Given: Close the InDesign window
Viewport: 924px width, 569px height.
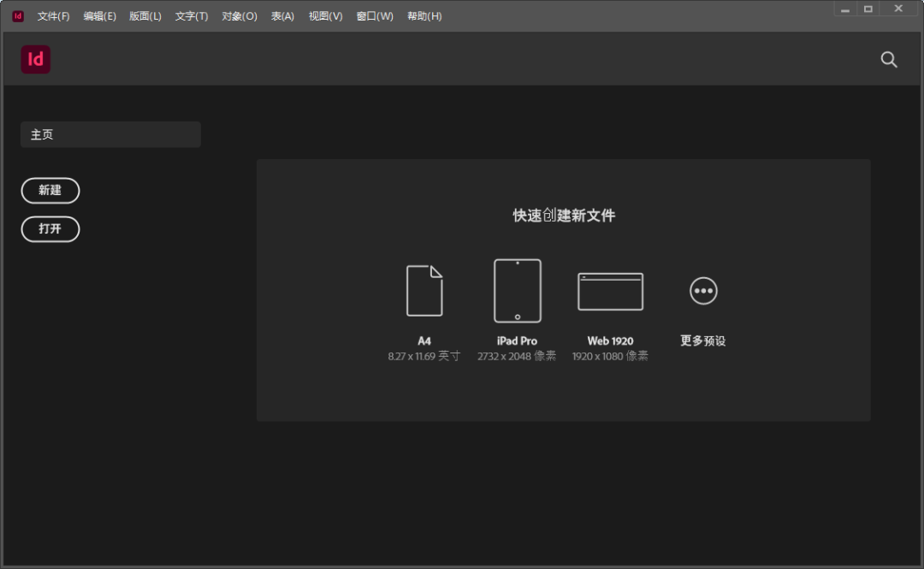Looking at the screenshot, I should click(x=898, y=9).
